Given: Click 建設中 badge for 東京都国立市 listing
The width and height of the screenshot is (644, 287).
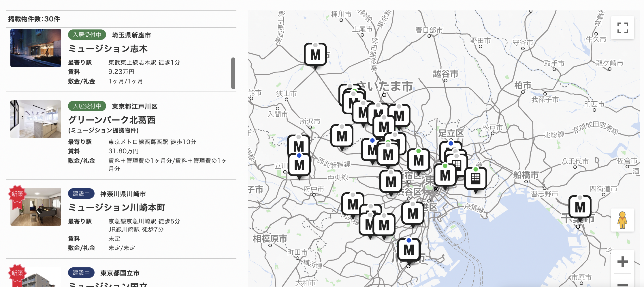Looking at the screenshot, I should [81, 273].
